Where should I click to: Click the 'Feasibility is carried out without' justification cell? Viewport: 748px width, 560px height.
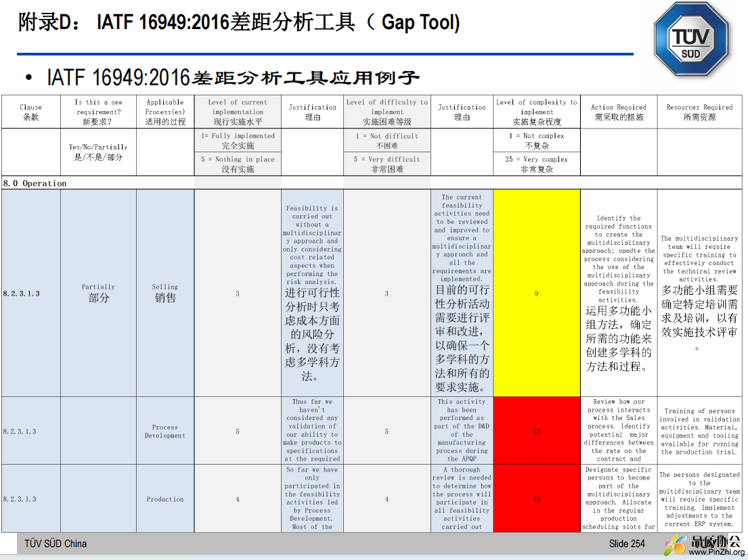click(x=313, y=293)
